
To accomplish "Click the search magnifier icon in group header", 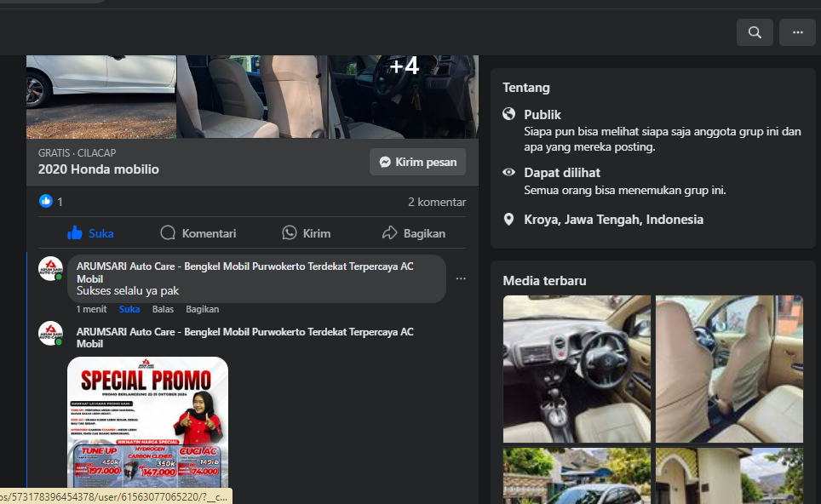I will pyautogui.click(x=755, y=32).
